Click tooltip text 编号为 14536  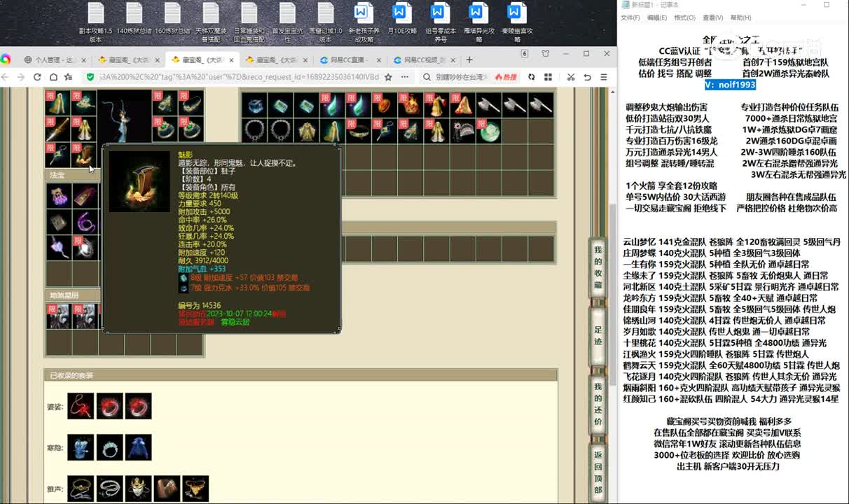point(200,305)
